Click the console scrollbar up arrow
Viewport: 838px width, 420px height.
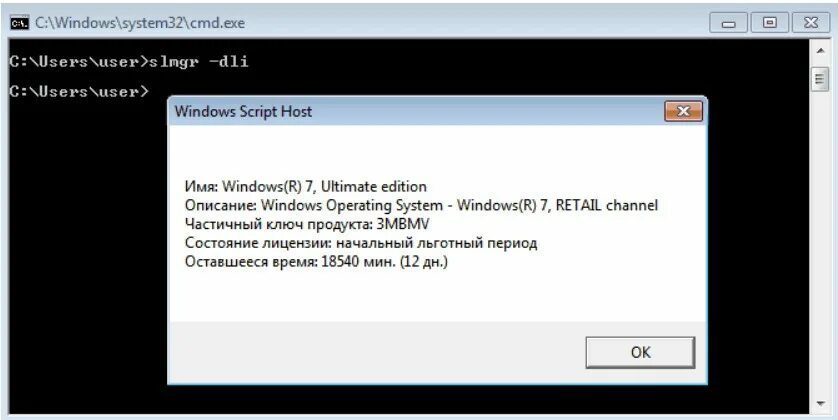coord(820,51)
